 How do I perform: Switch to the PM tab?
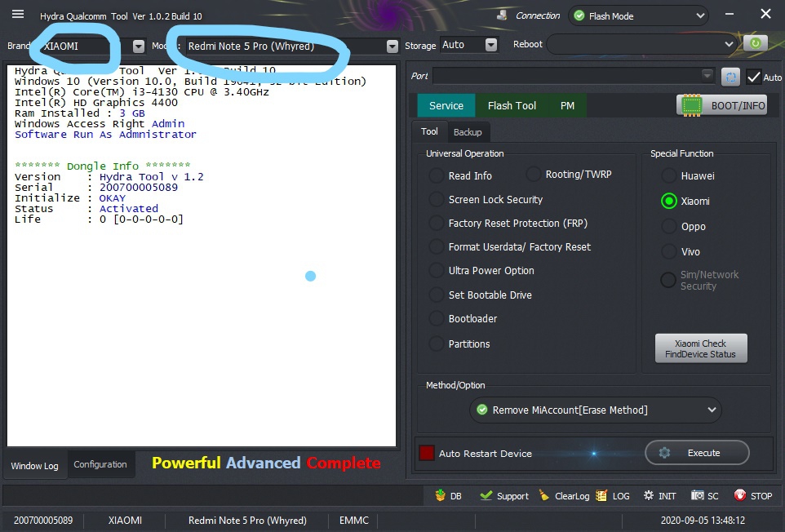pos(567,105)
